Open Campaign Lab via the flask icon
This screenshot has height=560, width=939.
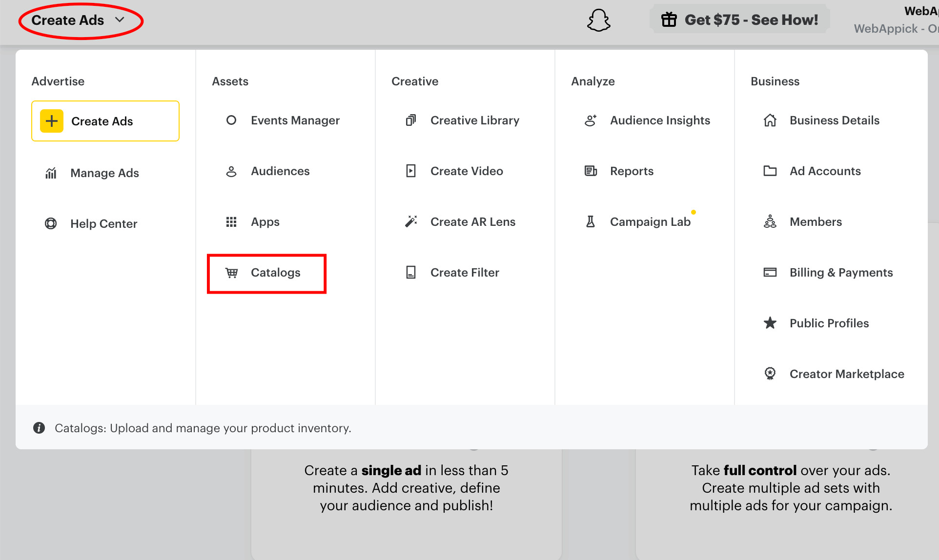click(x=591, y=221)
